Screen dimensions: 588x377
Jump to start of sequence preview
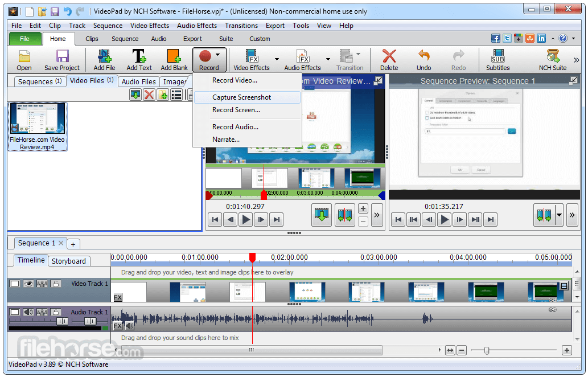(398, 219)
